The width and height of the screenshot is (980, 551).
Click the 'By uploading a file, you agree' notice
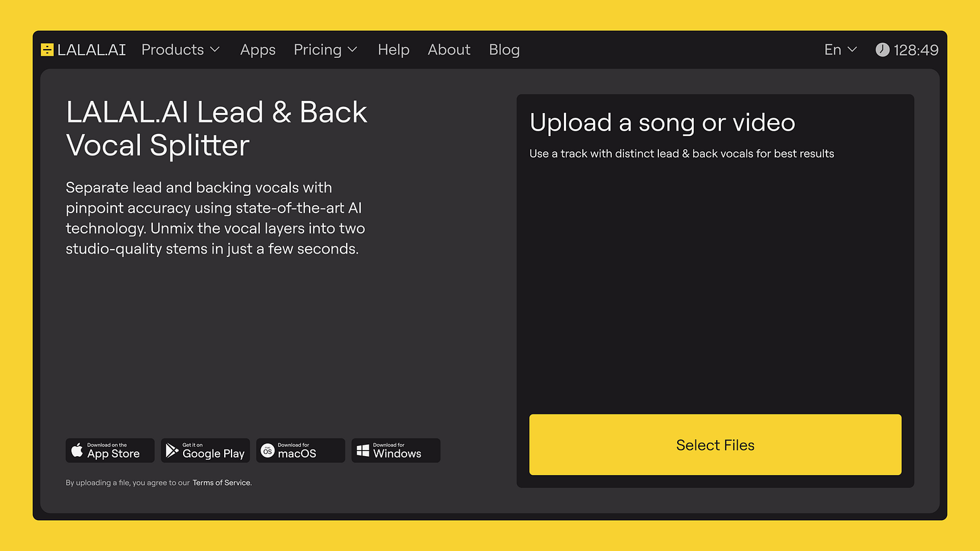click(128, 482)
